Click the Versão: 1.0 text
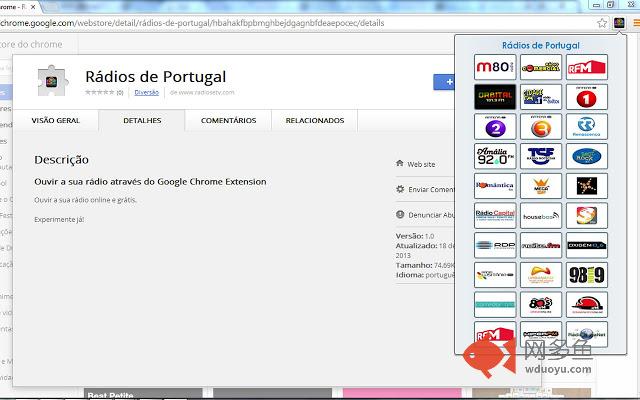 click(x=415, y=236)
